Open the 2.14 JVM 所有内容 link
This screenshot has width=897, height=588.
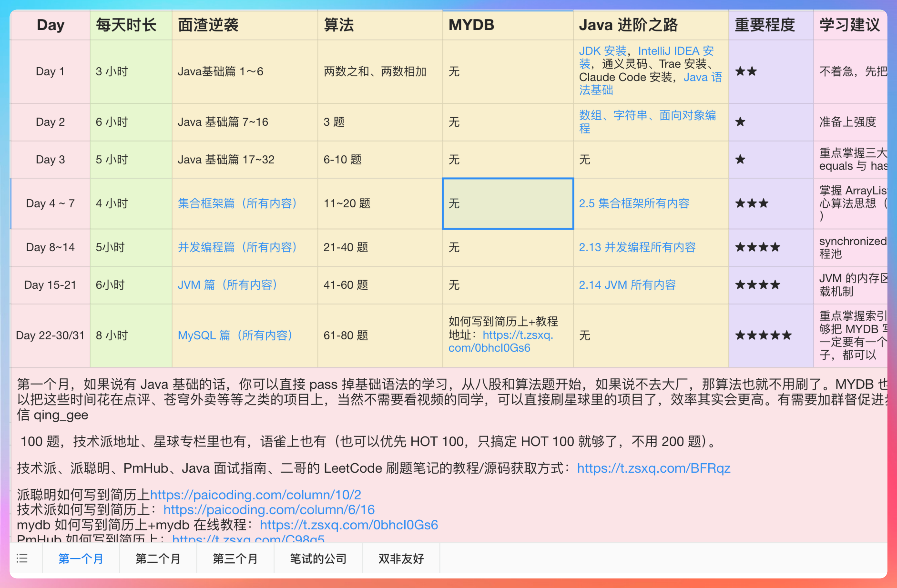pyautogui.click(x=627, y=285)
